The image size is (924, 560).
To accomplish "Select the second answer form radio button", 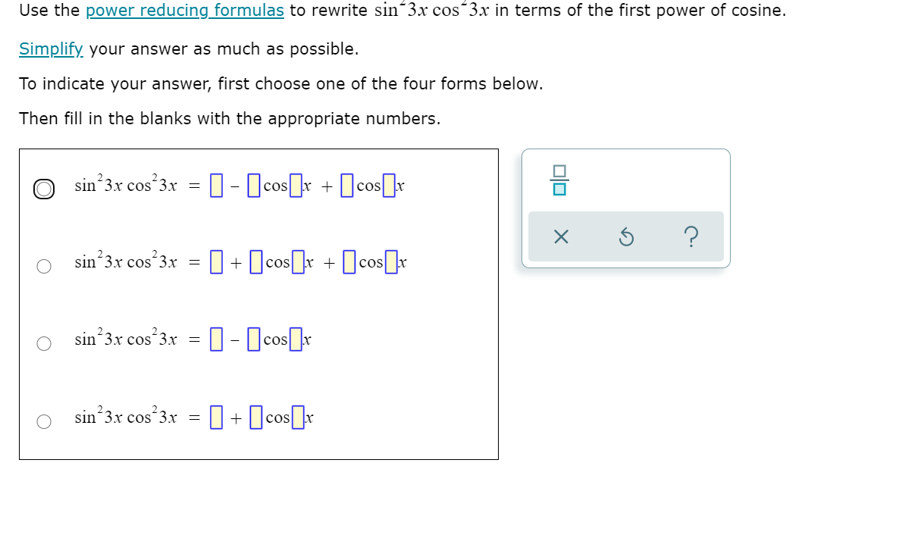I will pos(43,265).
